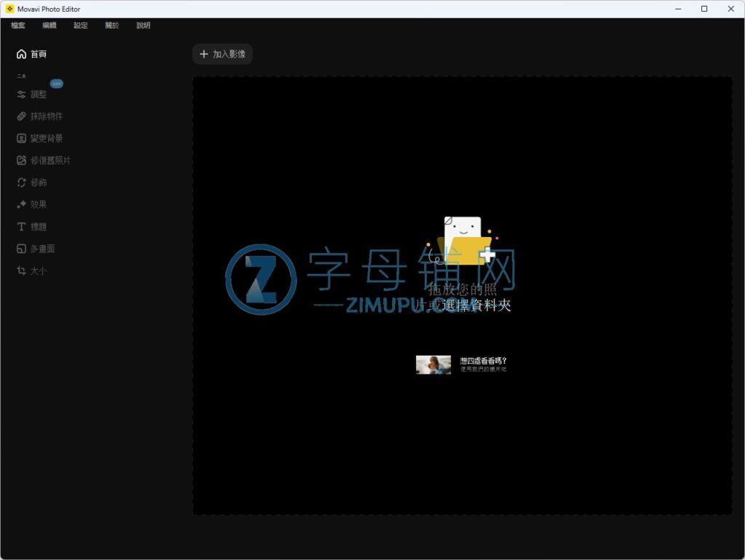
Task: Open the 修復舊照片 old photo restoration tool
Action: click(x=43, y=161)
